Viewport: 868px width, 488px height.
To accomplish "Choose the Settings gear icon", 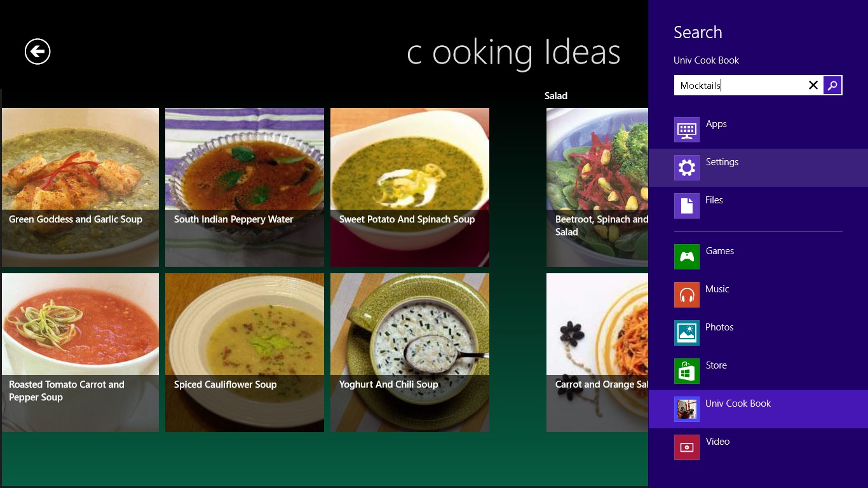I will pyautogui.click(x=686, y=168).
